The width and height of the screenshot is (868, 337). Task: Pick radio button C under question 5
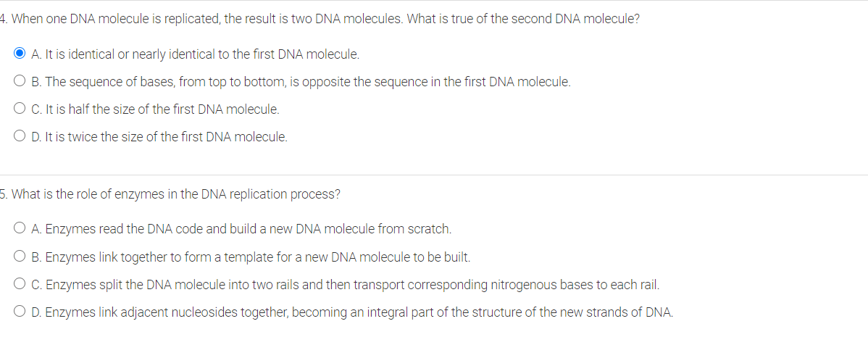[20, 285]
